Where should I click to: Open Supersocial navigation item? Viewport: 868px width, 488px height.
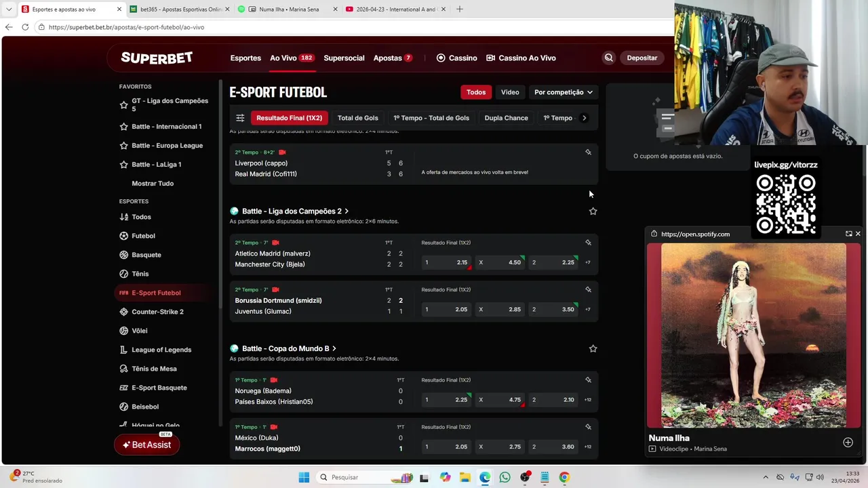(344, 58)
